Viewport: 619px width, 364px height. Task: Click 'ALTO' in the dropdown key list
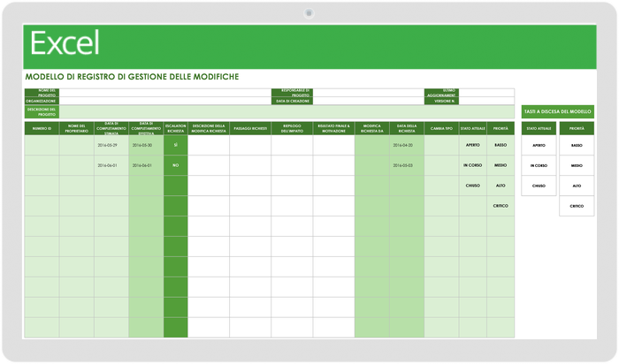(x=577, y=186)
